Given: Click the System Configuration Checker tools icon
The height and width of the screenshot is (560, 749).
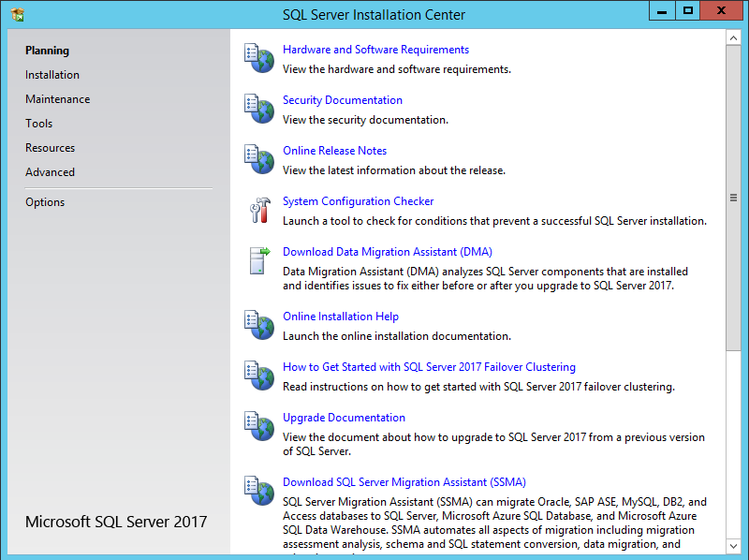Looking at the screenshot, I should (260, 210).
